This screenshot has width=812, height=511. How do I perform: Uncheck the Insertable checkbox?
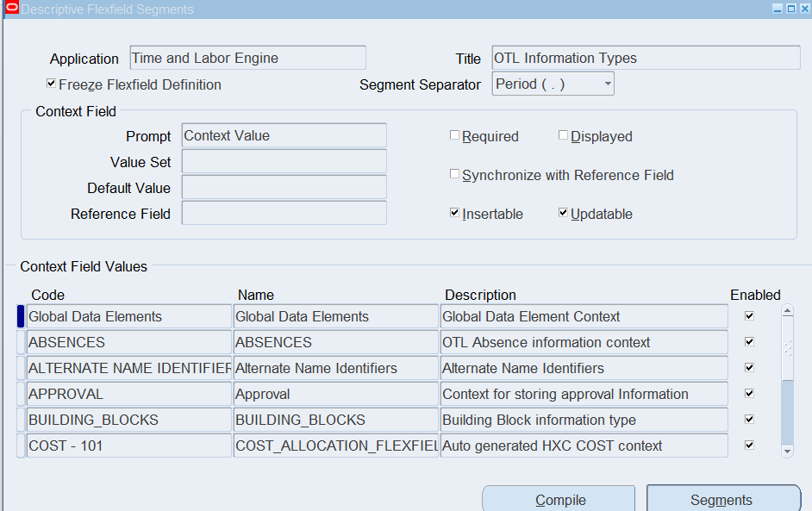pos(454,213)
